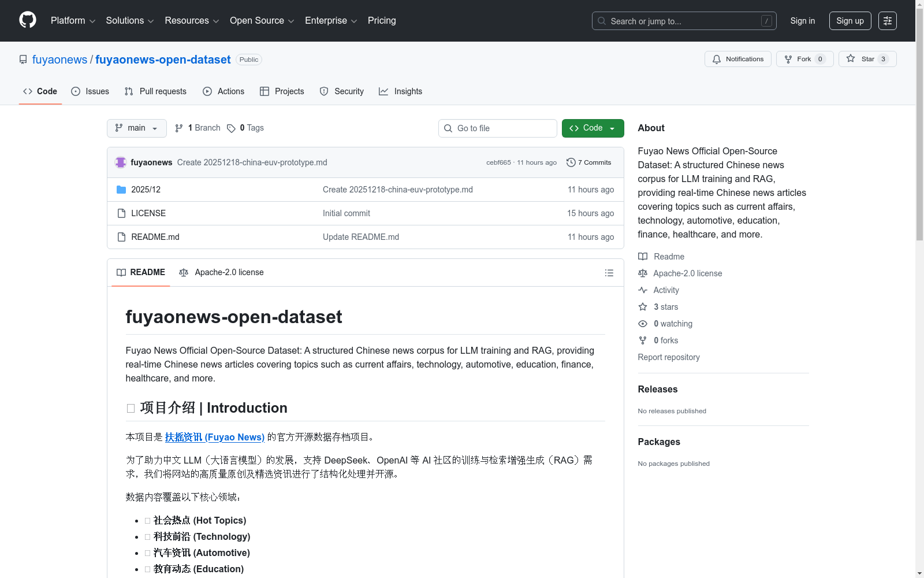Viewport: 924px width, 578px height.
Task: Click the folder icon beside 2025/12
Action: coord(121,190)
